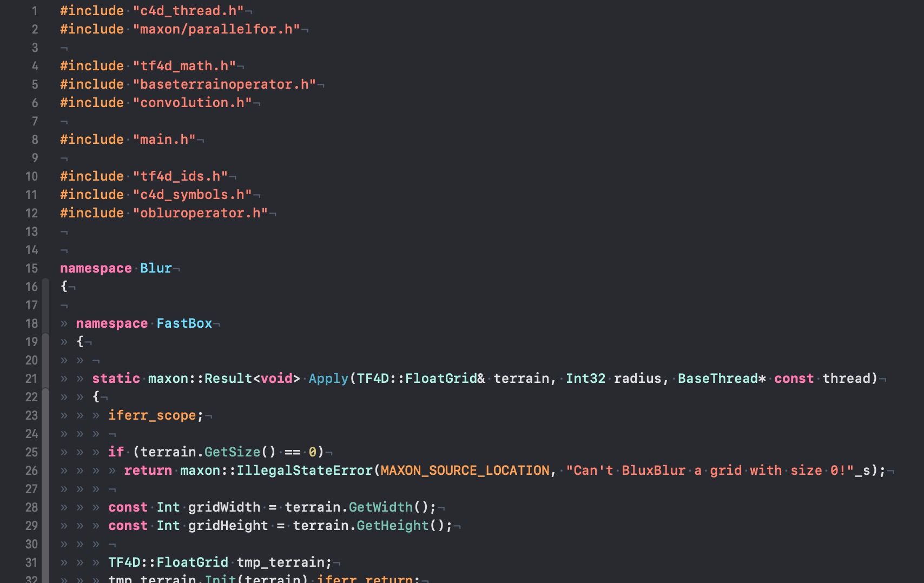924x583 pixels.
Task: Click the return keyword on line 26
Action: (x=148, y=471)
